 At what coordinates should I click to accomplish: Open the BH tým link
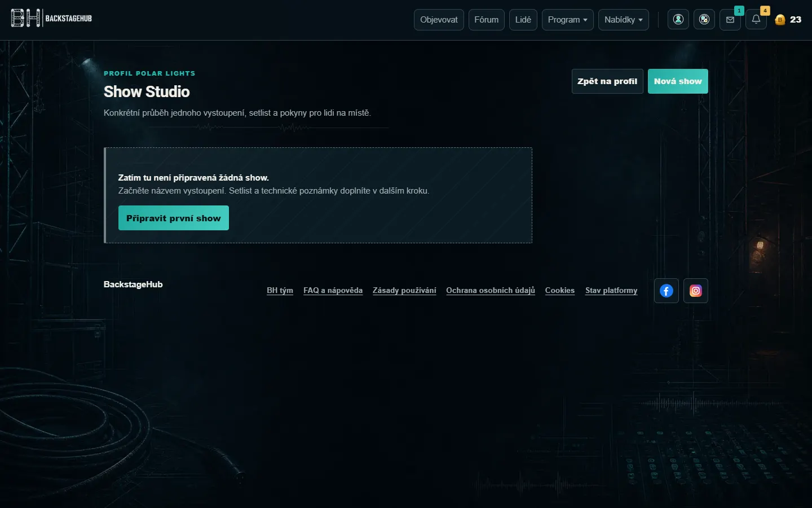pos(280,290)
